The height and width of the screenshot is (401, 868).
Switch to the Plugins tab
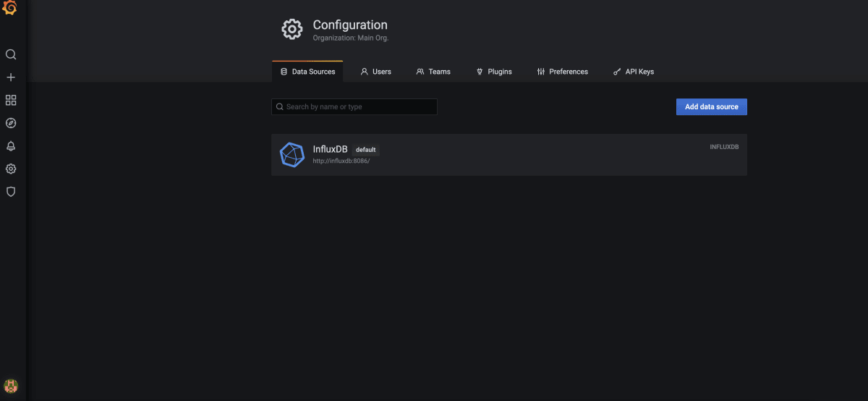click(x=494, y=72)
